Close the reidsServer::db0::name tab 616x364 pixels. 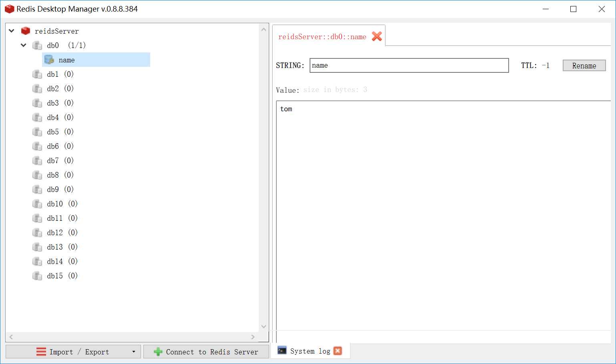pos(377,36)
